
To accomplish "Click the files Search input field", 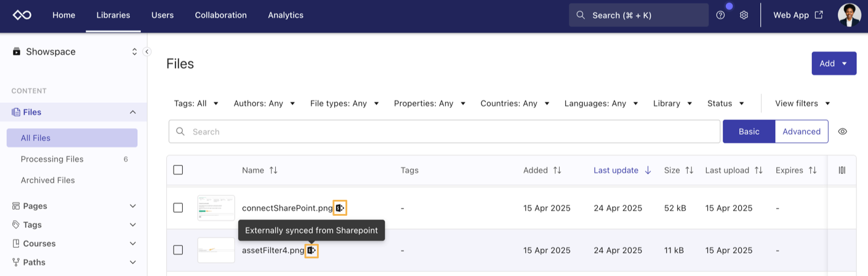I will [443, 132].
